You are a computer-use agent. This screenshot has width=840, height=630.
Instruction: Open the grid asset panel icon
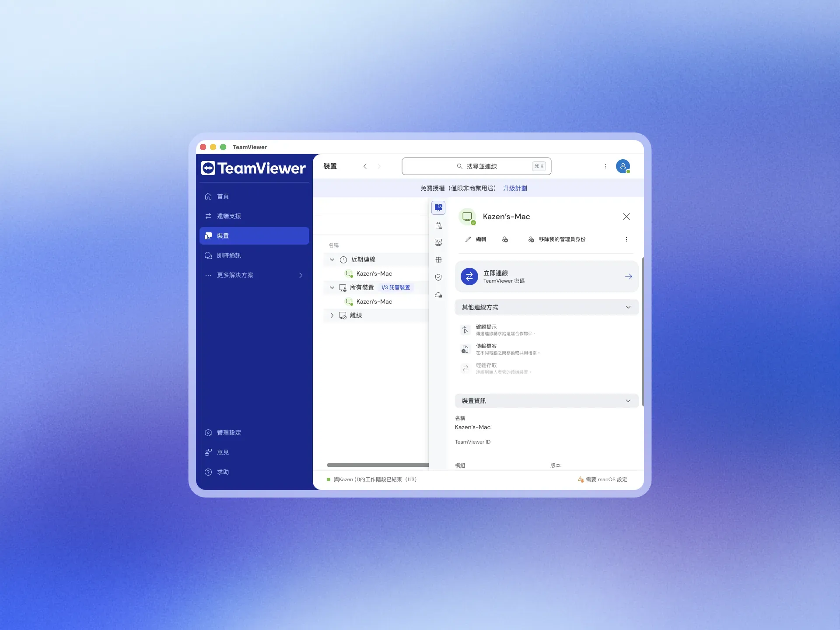point(438,260)
